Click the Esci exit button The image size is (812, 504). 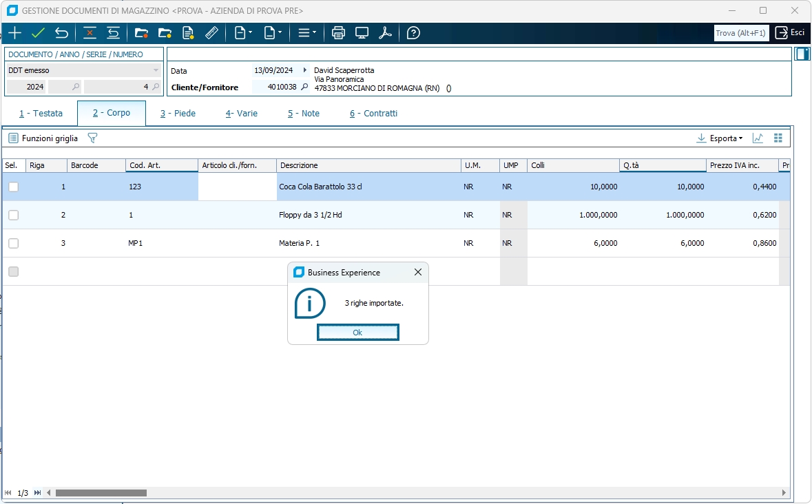coord(790,32)
